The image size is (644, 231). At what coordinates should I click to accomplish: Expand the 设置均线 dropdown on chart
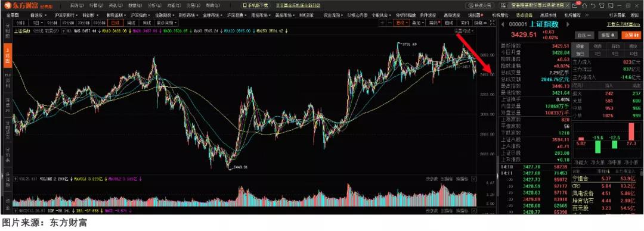pyautogui.click(x=464, y=31)
